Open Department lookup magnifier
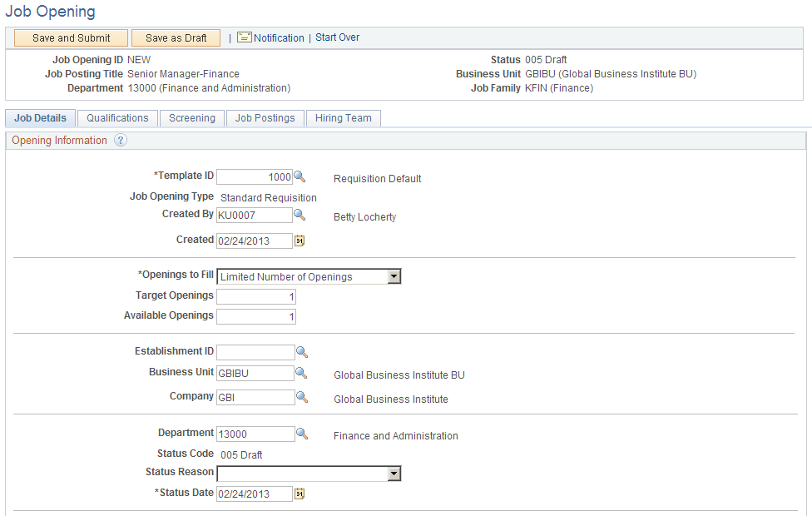The height and width of the screenshot is (516, 812). [x=302, y=434]
